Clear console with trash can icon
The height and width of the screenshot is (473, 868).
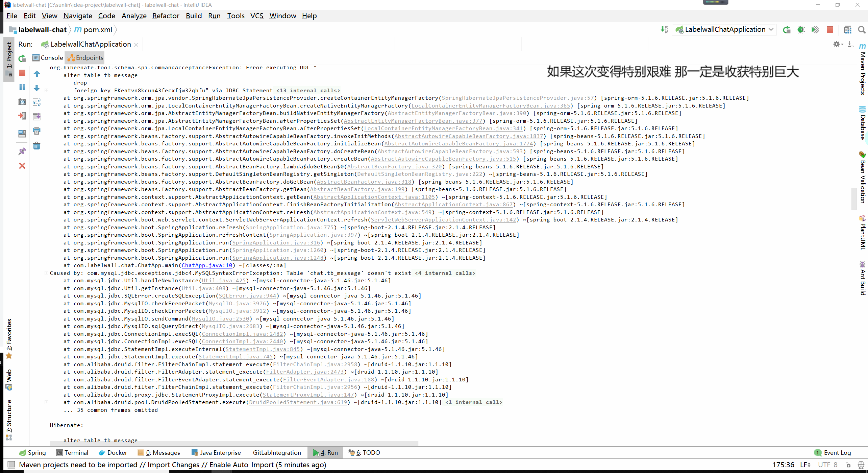coord(36,146)
